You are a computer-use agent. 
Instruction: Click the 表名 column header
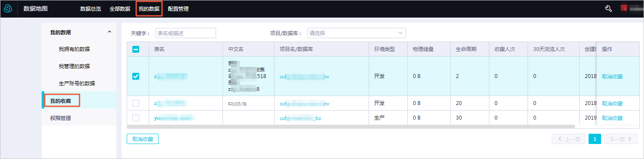[x=159, y=49]
